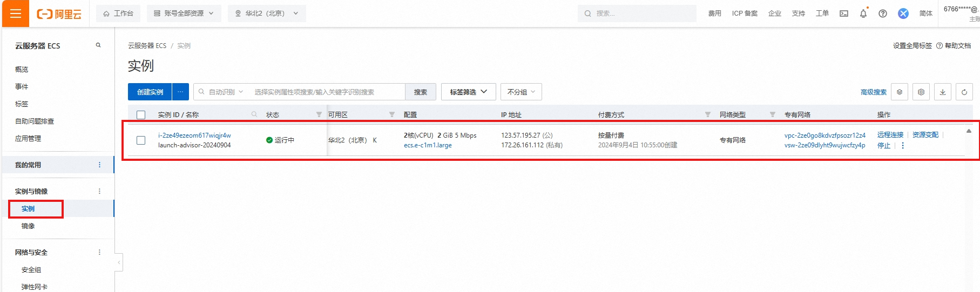The height and width of the screenshot is (292, 980).
Task: Open 我的常用 three-dot options
Action: [99, 165]
